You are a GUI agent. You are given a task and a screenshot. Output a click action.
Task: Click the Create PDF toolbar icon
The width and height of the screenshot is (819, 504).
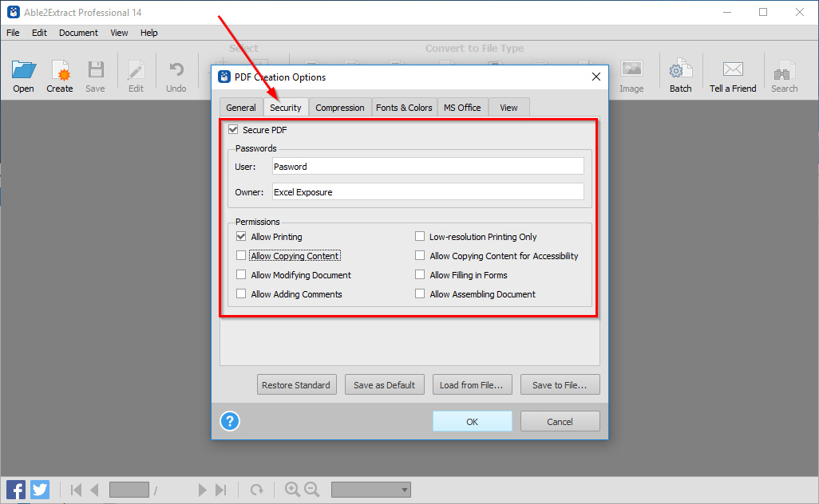[x=60, y=70]
